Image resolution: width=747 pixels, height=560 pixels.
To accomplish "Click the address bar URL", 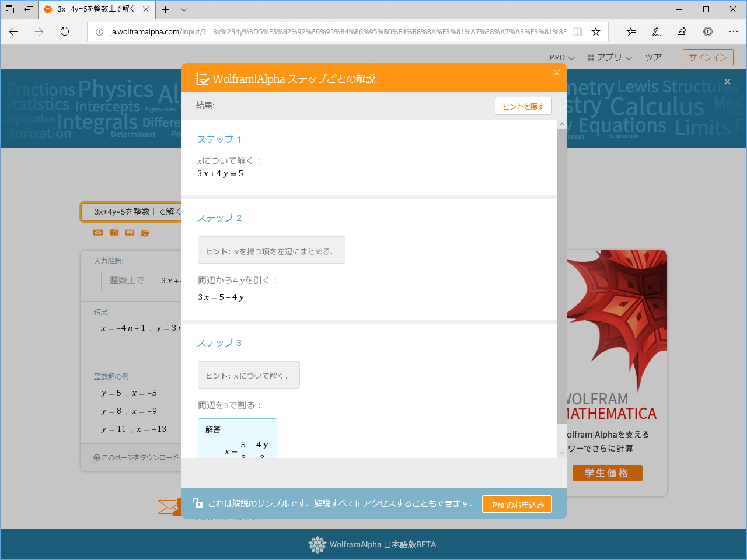I will tap(338, 32).
